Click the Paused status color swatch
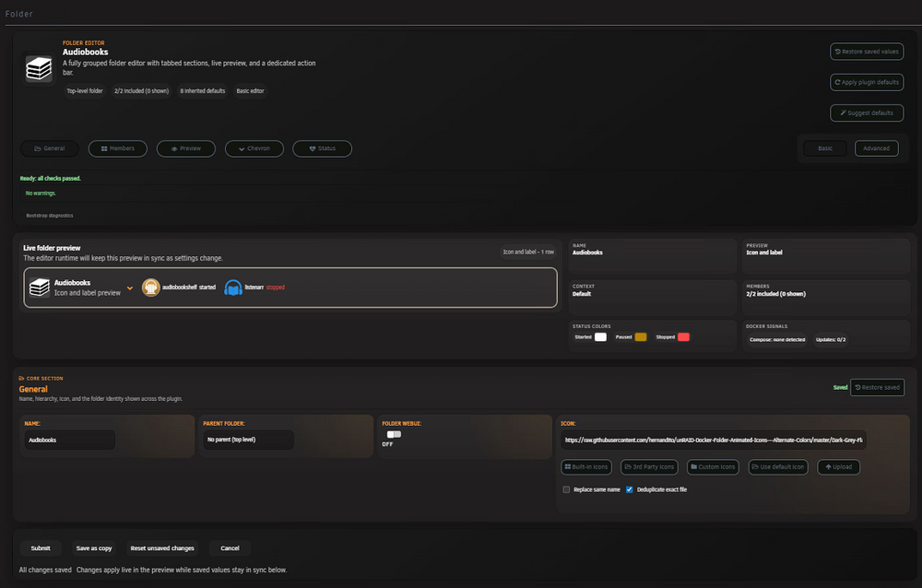The height and width of the screenshot is (588, 922). 641,337
